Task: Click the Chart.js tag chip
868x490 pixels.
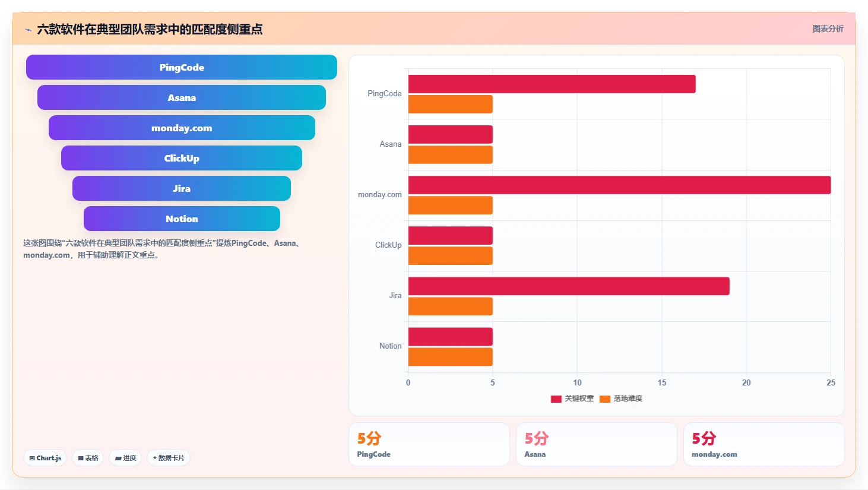Action: [45, 458]
